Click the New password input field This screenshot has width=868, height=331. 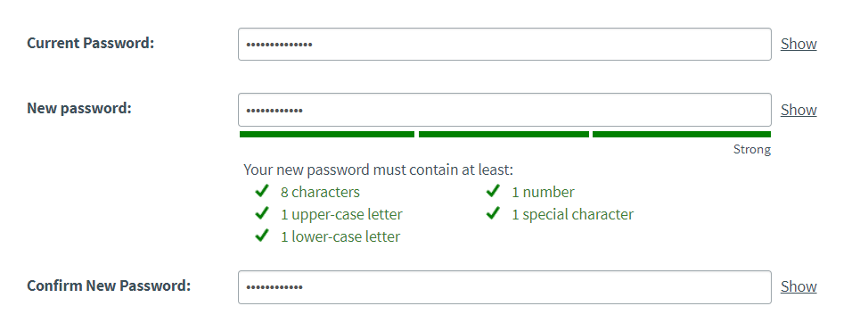[x=504, y=110]
